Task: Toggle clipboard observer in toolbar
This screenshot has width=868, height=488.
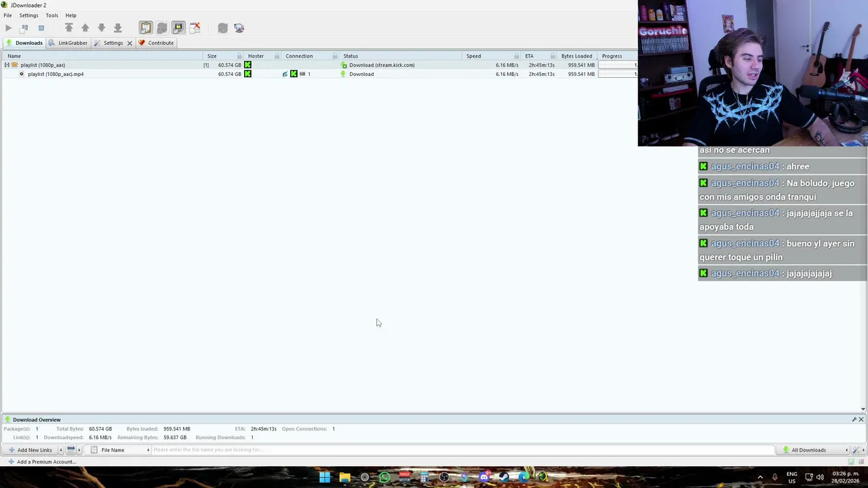Action: pos(146,28)
